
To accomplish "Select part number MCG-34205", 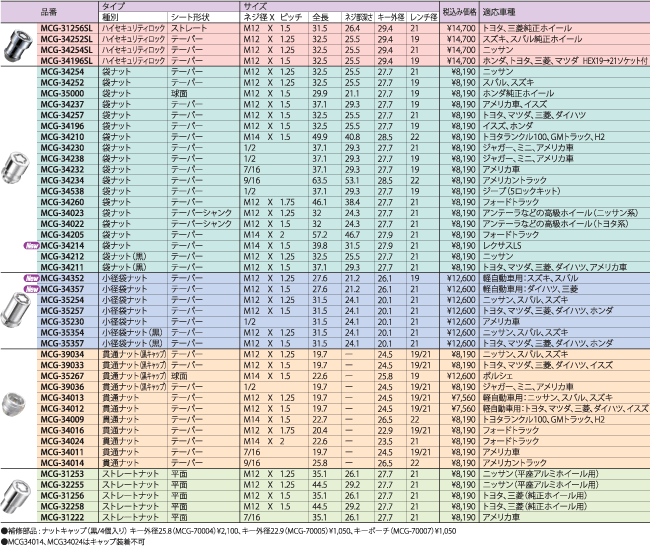I will (x=62, y=235).
